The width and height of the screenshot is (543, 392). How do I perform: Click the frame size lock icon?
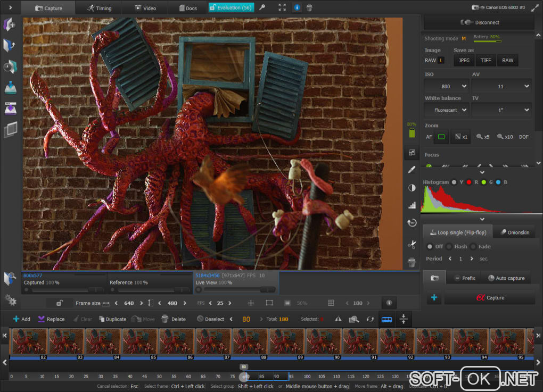(60, 303)
